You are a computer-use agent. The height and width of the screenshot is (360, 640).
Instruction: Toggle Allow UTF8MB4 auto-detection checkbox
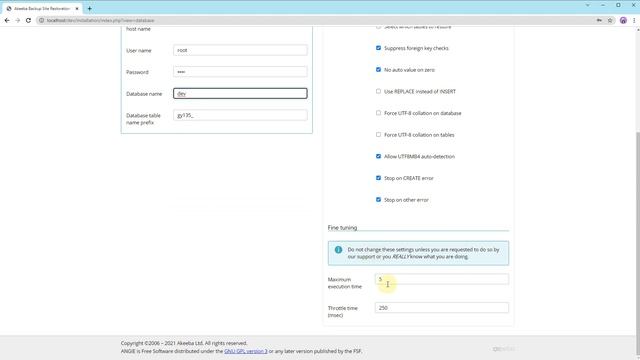click(378, 156)
